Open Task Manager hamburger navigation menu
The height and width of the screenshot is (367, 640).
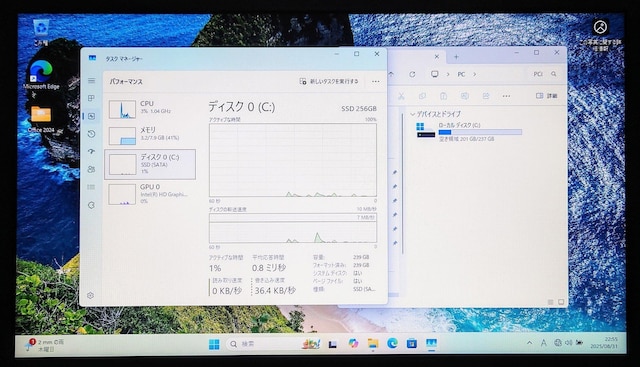(x=91, y=81)
